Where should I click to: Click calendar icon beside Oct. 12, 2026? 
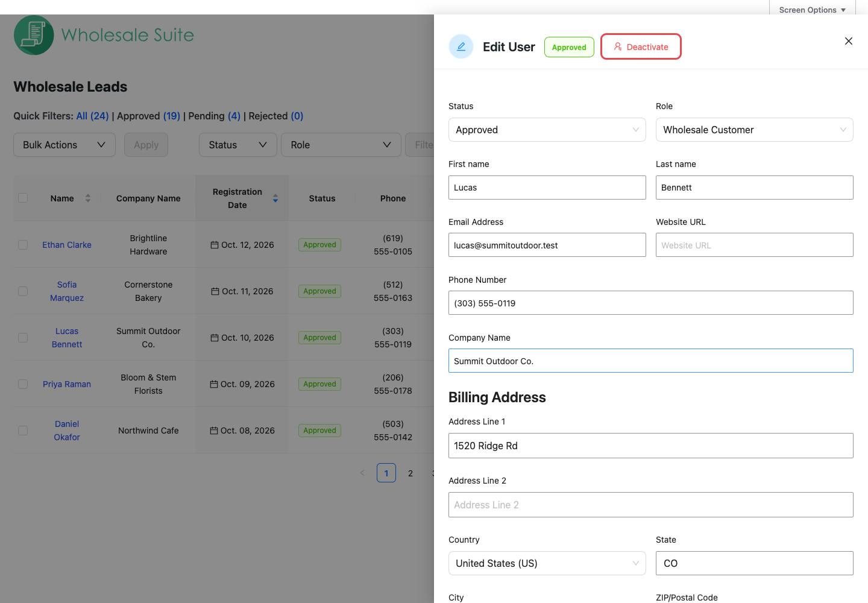coord(215,245)
